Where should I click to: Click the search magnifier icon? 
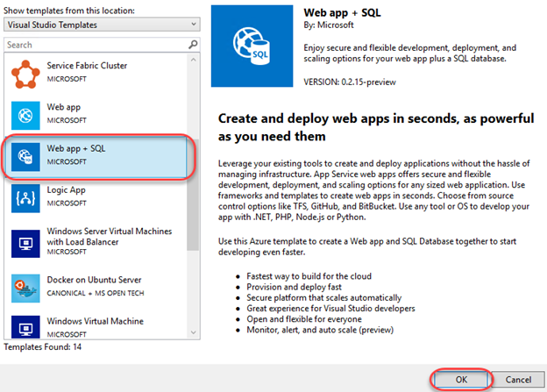[x=193, y=45]
